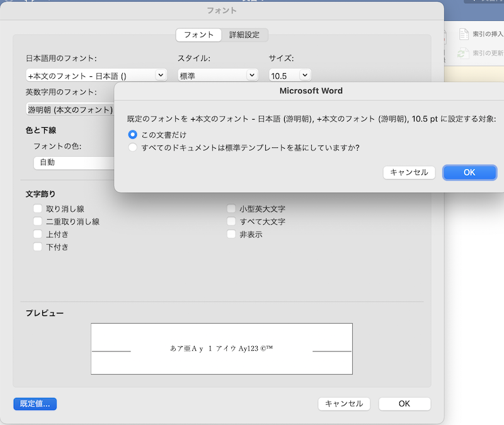Click キャンセル in the Microsoft Word alert

[x=409, y=173]
